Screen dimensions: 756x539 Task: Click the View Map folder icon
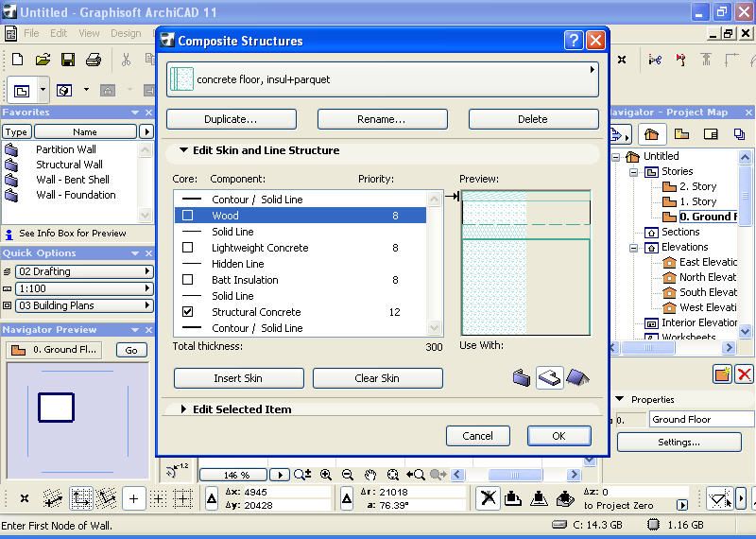(x=681, y=133)
